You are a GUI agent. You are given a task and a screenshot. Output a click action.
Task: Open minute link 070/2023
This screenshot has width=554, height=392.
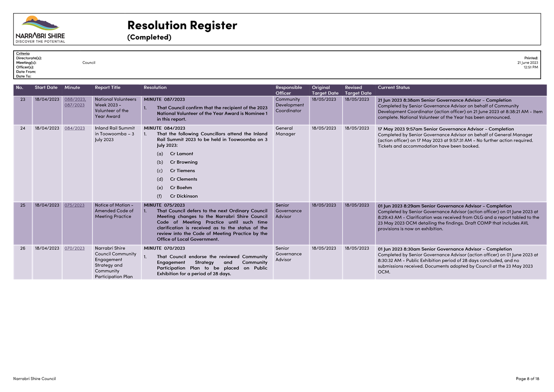[x=74, y=248]
